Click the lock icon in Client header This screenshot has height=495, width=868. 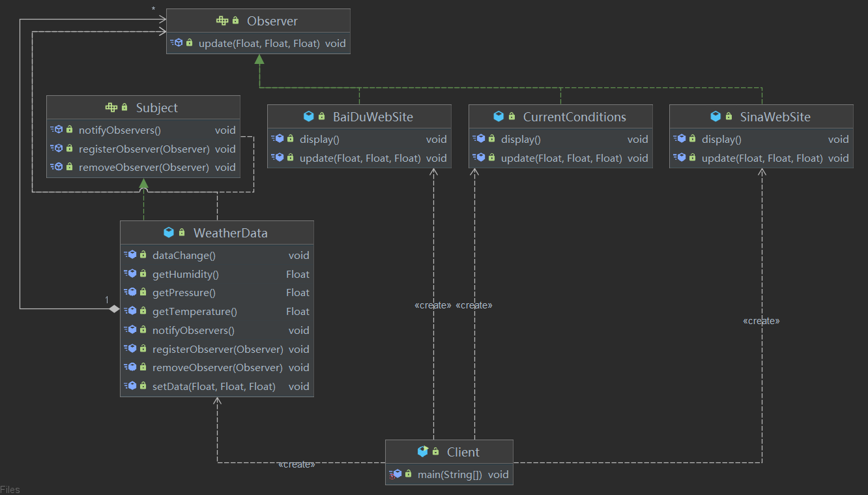436,452
